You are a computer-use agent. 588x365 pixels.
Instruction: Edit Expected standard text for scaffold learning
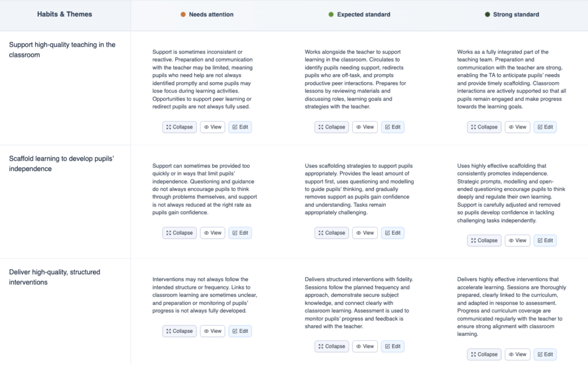pos(393,233)
